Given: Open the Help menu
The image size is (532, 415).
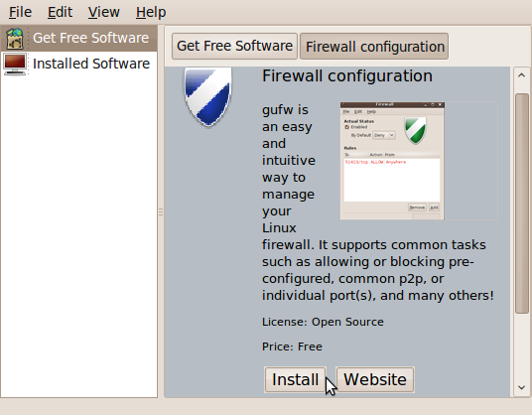Looking at the screenshot, I should [x=151, y=12].
